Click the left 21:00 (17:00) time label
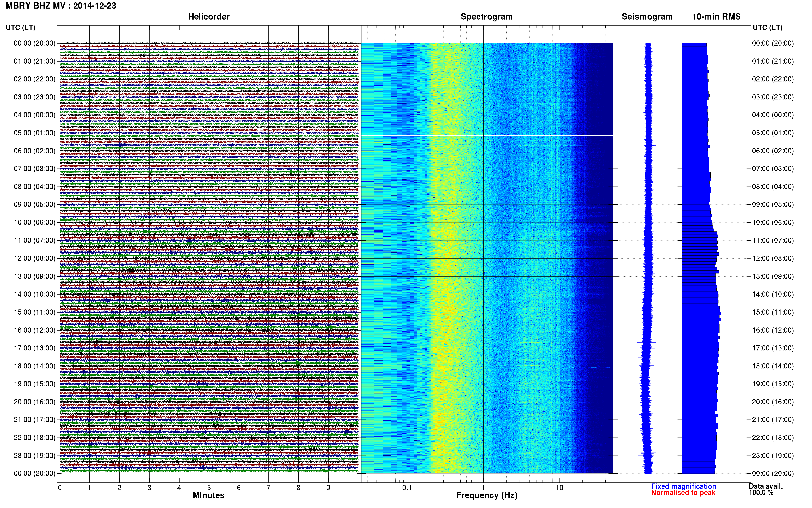812x508 pixels. pyautogui.click(x=35, y=420)
